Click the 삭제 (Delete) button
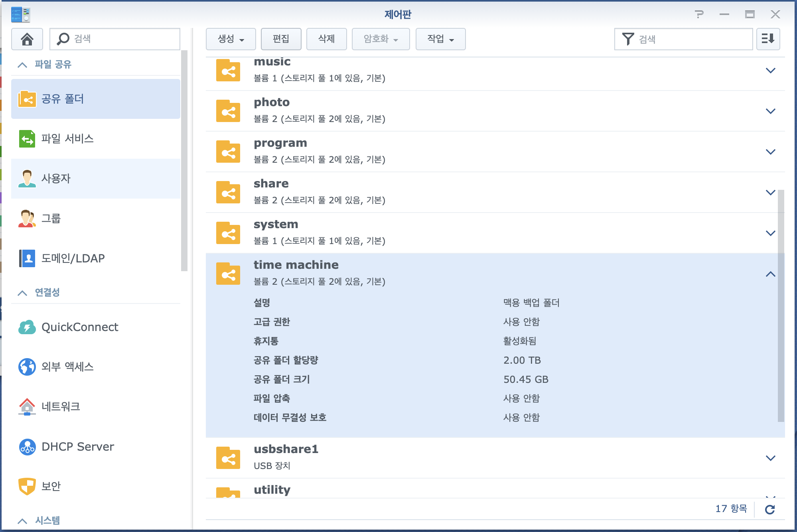The image size is (797, 532). coord(326,39)
